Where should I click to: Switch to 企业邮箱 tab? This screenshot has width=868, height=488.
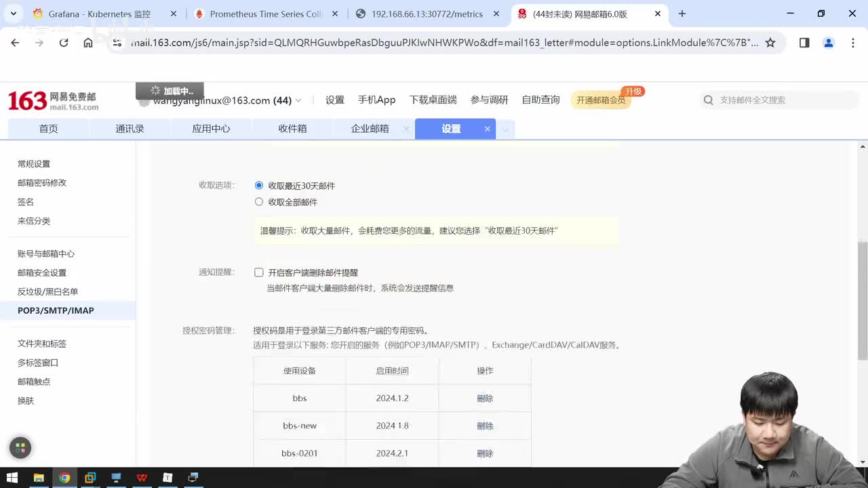pyautogui.click(x=370, y=129)
